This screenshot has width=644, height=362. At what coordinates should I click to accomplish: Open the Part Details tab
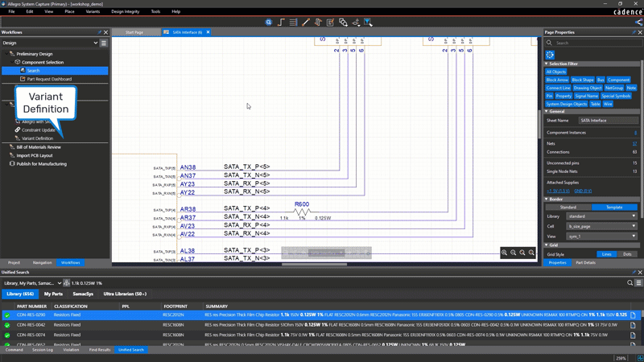[x=586, y=263]
